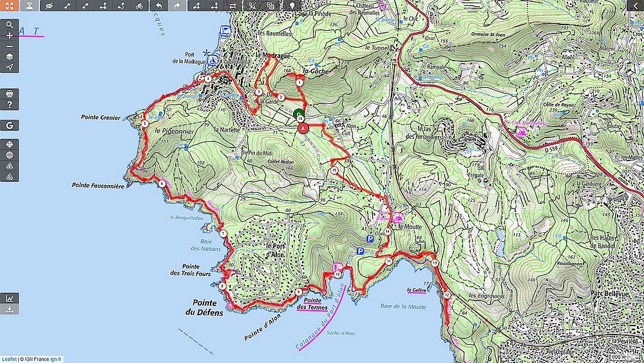This screenshot has height=363, width=644.
Task: Select waypoint 1 near la Gâche
Action: click(x=299, y=83)
